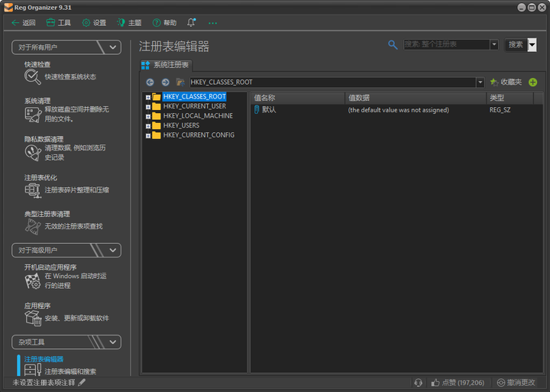Click the Reg Organizer title bar logo
Screen dimensions: 550x392
[8, 8]
